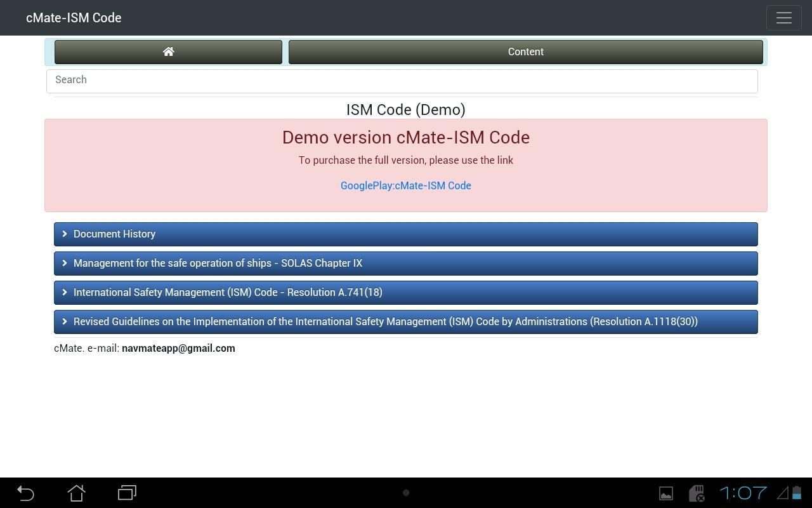This screenshot has height=508, width=812.
Task: Tap the mobile signal status icon
Action: (x=783, y=493)
